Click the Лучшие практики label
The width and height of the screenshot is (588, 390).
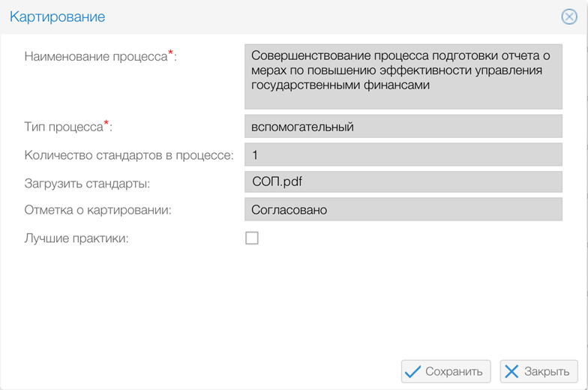click(x=76, y=238)
